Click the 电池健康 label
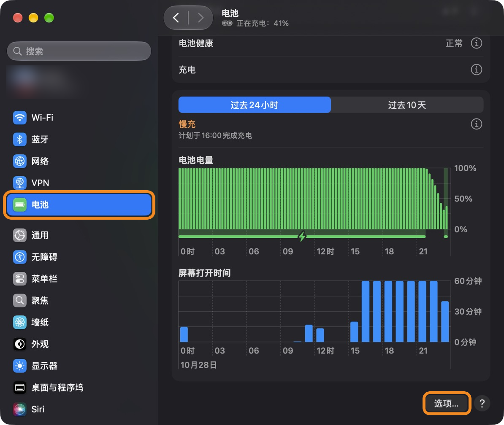504x425 pixels. (x=196, y=43)
